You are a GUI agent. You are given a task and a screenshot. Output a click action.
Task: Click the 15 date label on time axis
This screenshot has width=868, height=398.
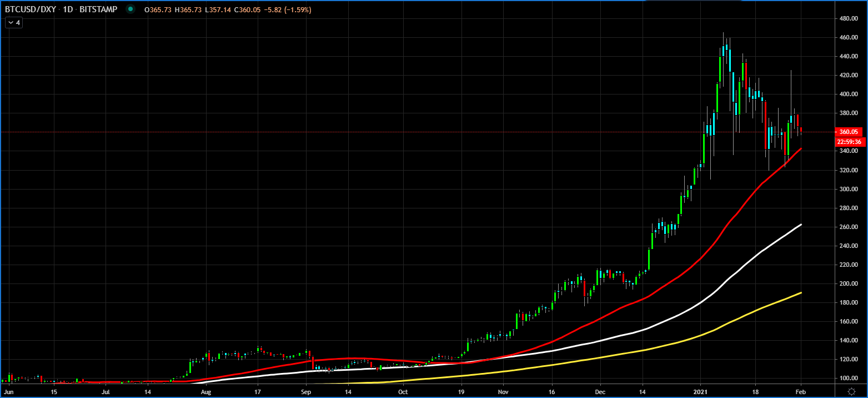tap(53, 391)
